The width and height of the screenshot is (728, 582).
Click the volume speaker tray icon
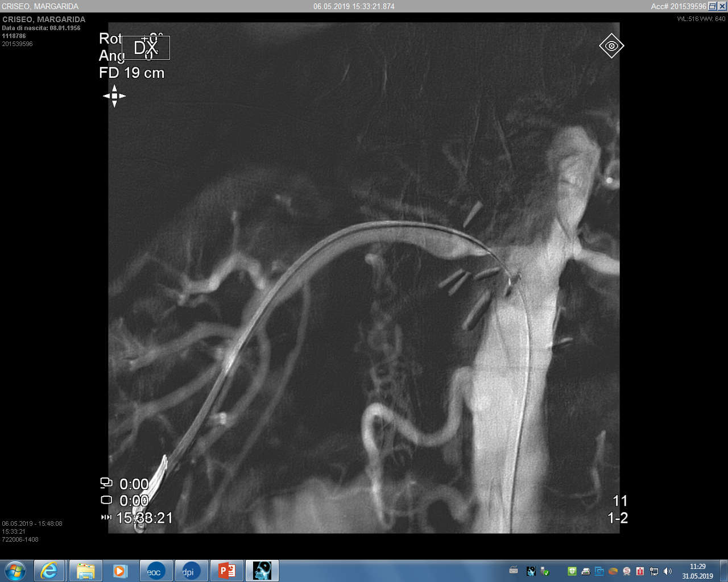[668, 571]
